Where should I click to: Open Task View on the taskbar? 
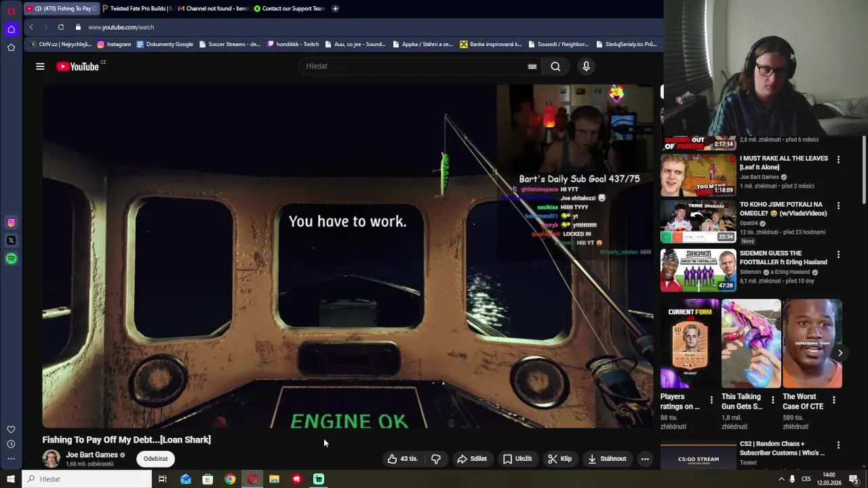tap(163, 479)
